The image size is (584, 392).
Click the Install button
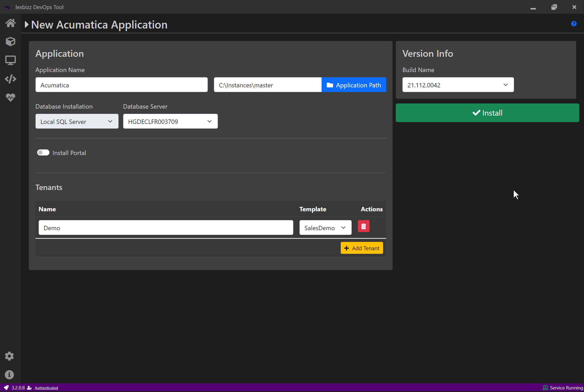487,113
